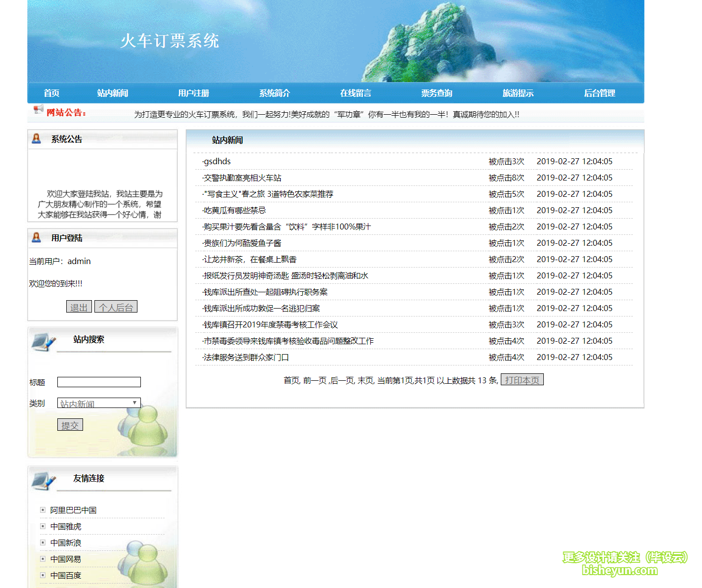Click the user icon in 系统公告 panel header

click(x=36, y=138)
